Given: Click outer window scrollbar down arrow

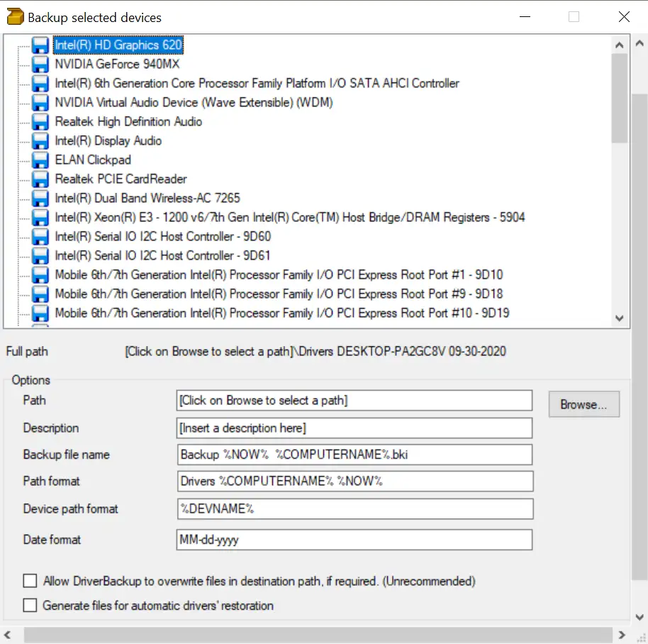Looking at the screenshot, I should (x=639, y=617).
